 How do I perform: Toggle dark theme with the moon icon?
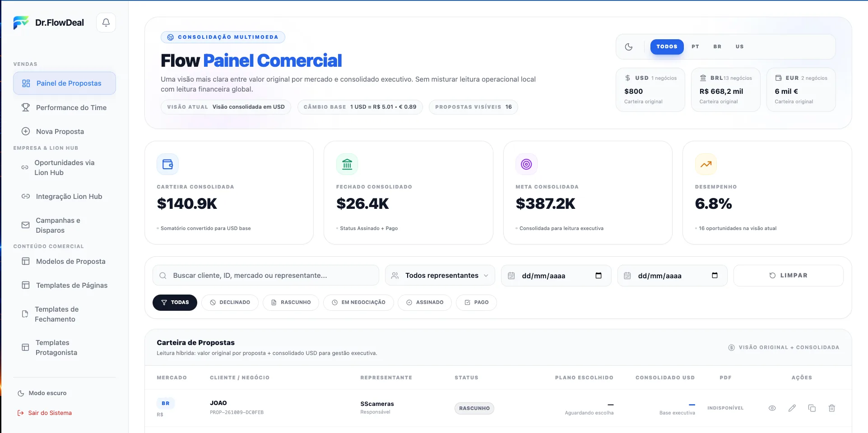pyautogui.click(x=629, y=46)
